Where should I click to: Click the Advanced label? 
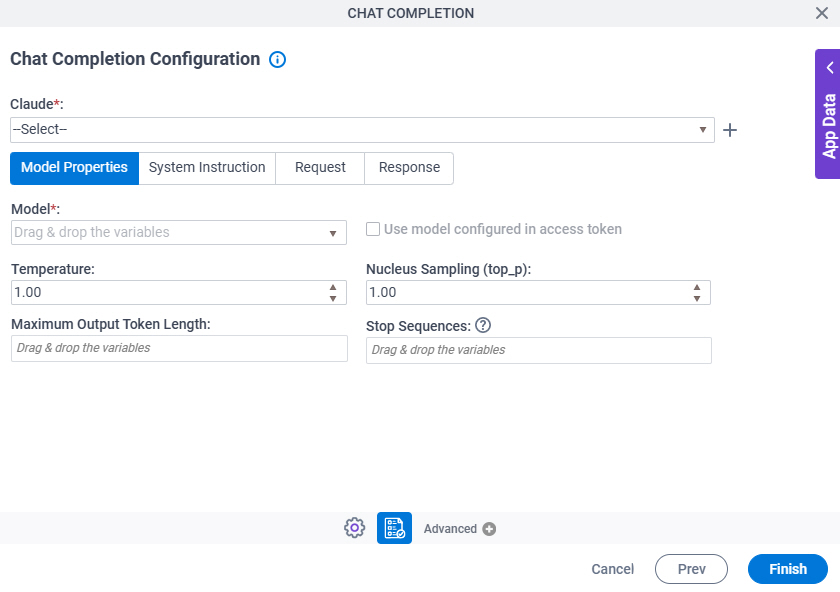450,529
